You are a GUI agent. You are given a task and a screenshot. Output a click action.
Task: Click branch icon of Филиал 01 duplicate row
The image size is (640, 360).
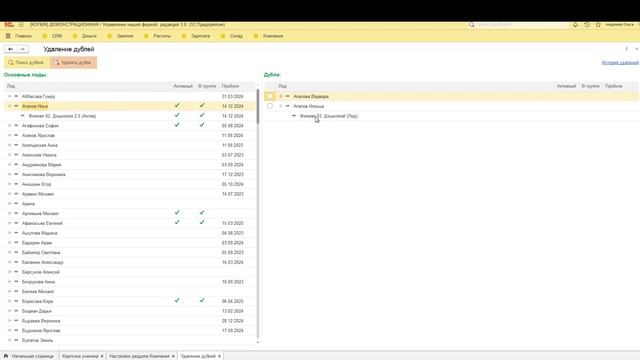(x=294, y=116)
